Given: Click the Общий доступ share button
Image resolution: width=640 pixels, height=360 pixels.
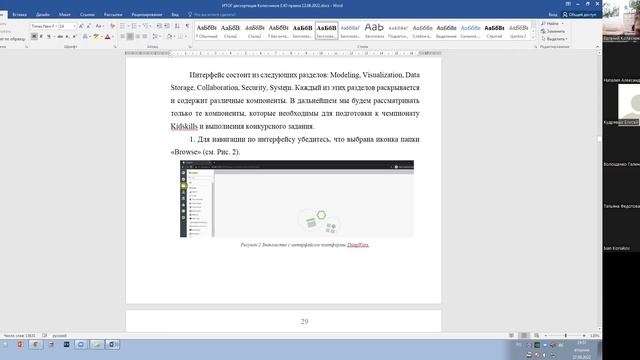Looking at the screenshot, I should (579, 14).
